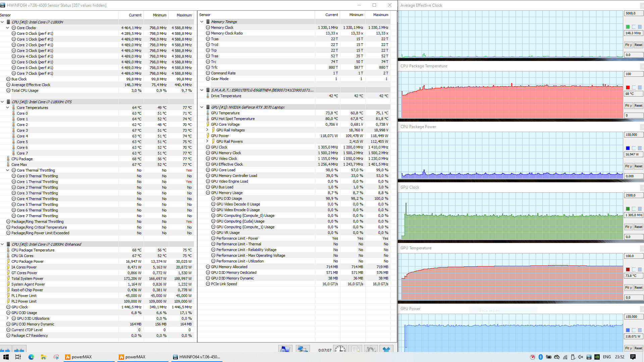644x362 pixels.
Task: Click the red color swatch on CPU Package Temperature graph
Action: (x=628, y=87)
